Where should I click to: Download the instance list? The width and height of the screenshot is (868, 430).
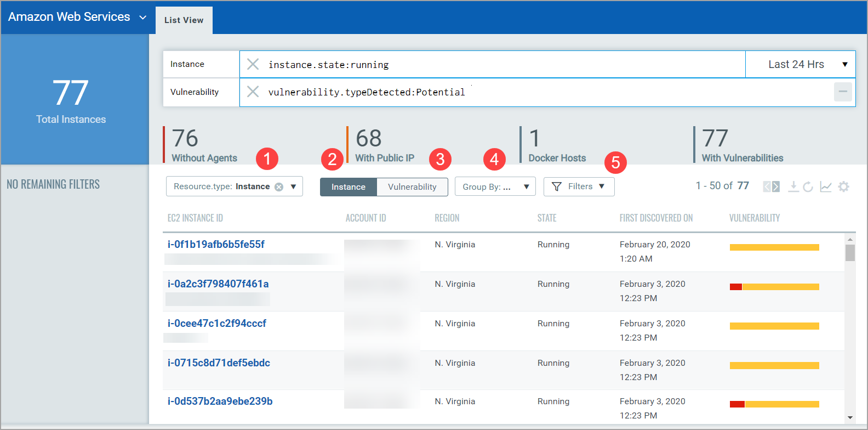[x=793, y=186]
